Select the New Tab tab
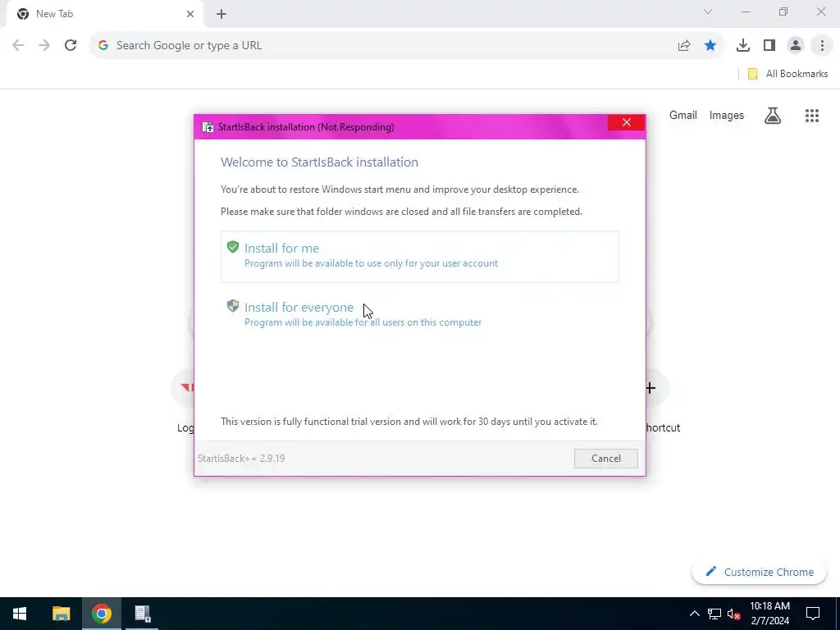The image size is (840, 630). click(104, 14)
